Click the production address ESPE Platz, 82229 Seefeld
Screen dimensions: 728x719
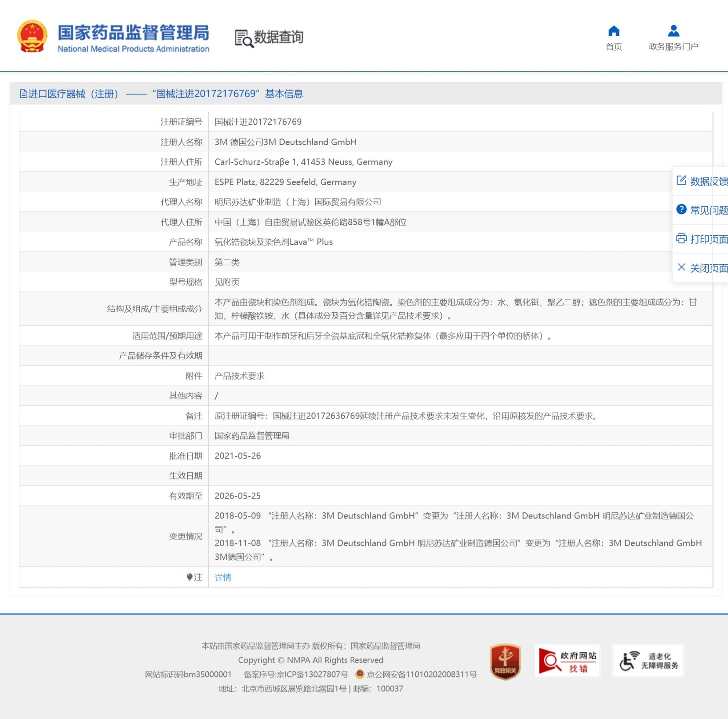pyautogui.click(x=285, y=182)
